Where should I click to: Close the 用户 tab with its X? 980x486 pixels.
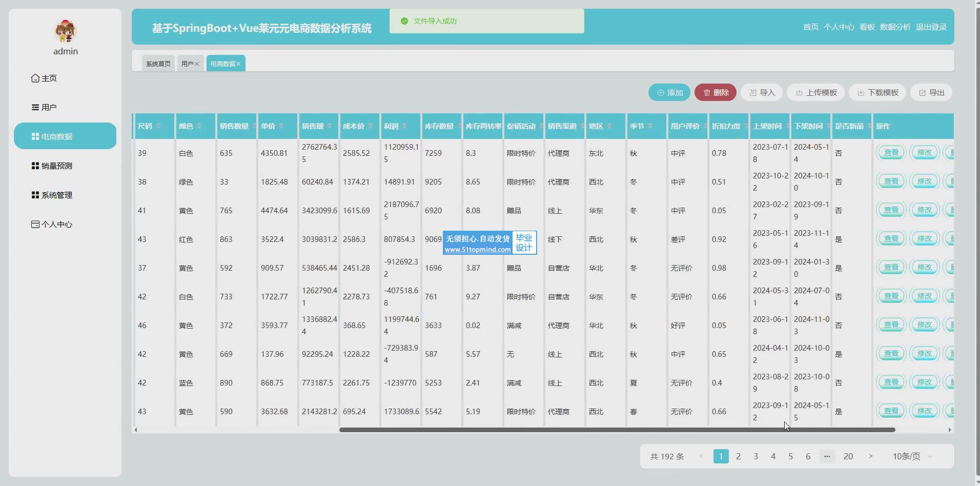pyautogui.click(x=197, y=64)
